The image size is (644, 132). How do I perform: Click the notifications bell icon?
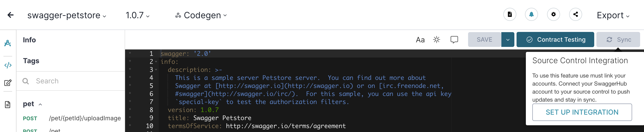[x=531, y=15]
